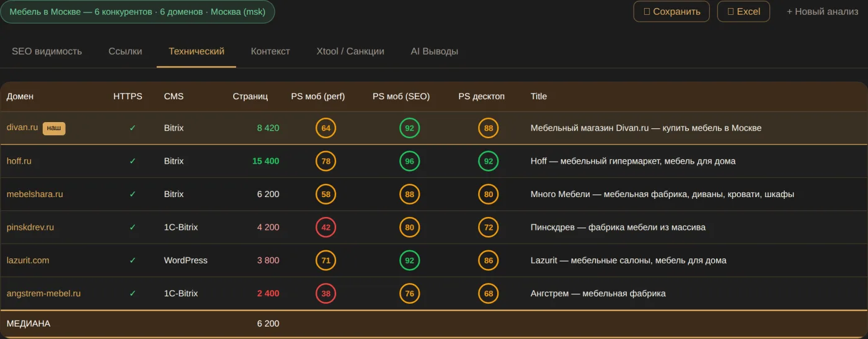
Task: Open the Ссылки tab
Action: point(125,51)
